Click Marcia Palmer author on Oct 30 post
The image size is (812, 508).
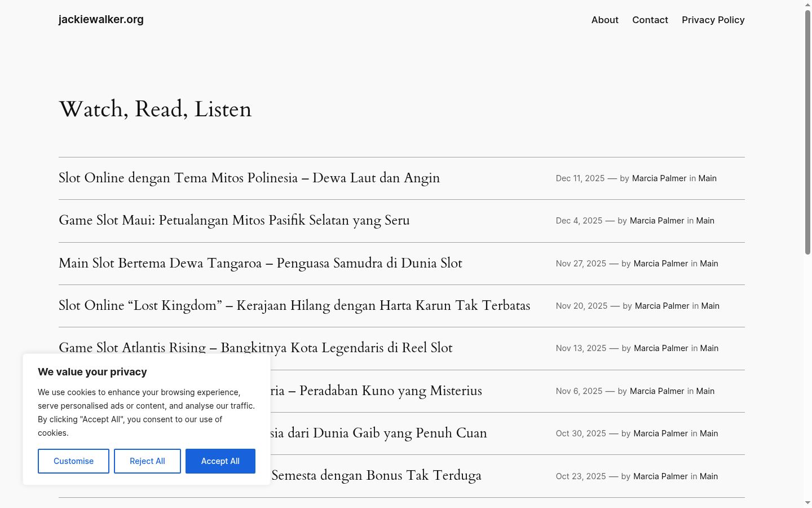click(x=660, y=433)
